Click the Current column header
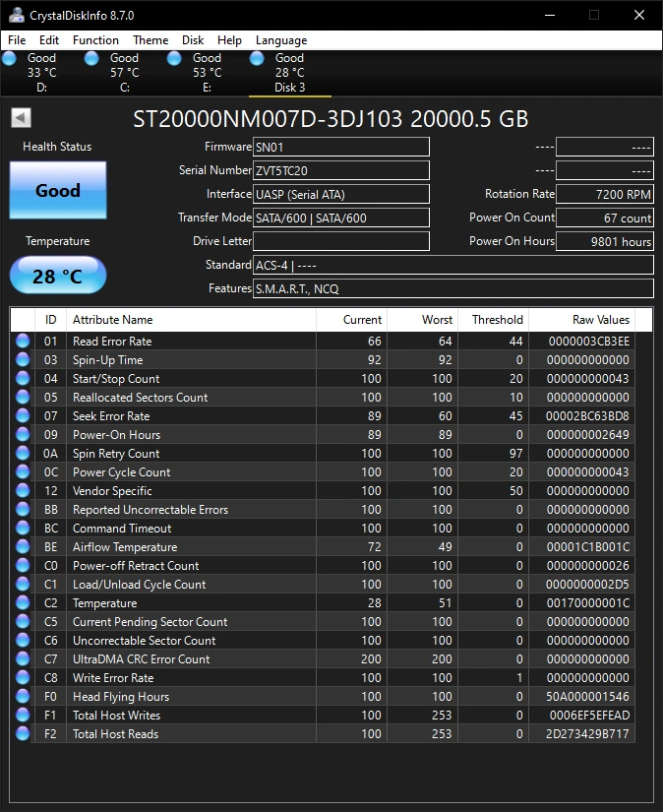 [x=351, y=320]
